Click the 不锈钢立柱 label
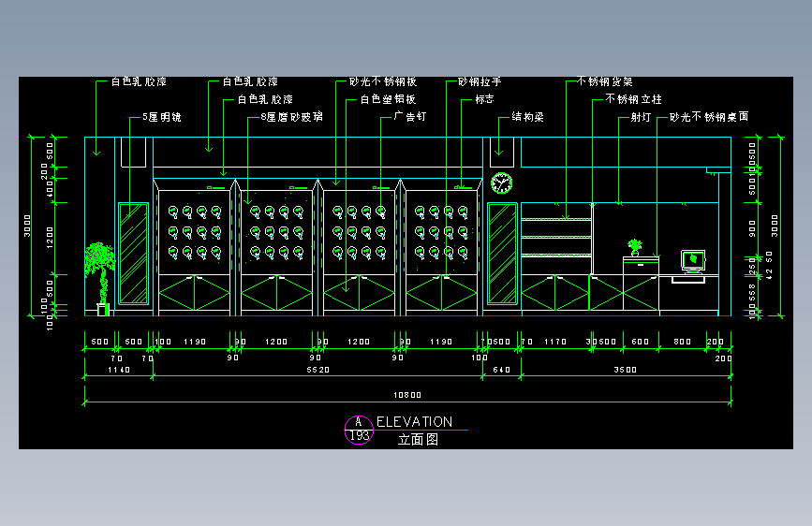 634,99
